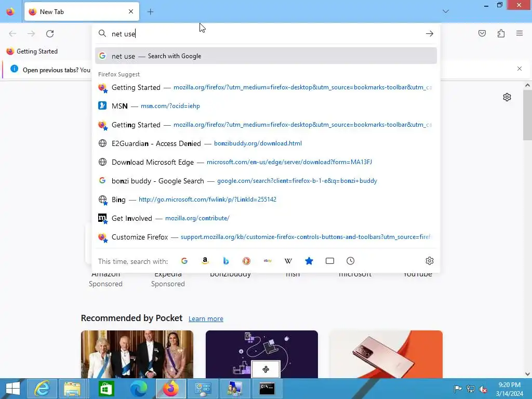Dismiss the Open previous tabs notification

click(x=520, y=69)
